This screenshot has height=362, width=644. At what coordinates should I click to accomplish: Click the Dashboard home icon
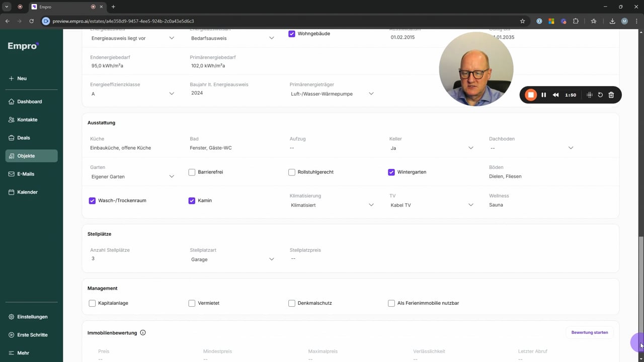click(x=12, y=102)
